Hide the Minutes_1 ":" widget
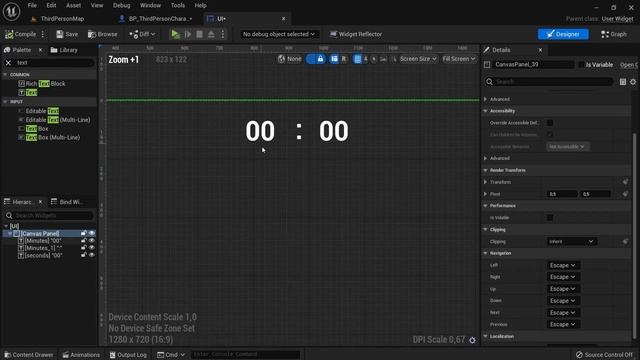Screen dimensions: 640x360 tap(92, 248)
